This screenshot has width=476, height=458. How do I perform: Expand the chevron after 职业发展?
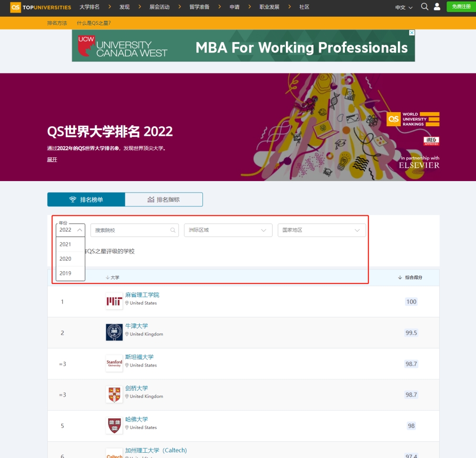click(290, 7)
